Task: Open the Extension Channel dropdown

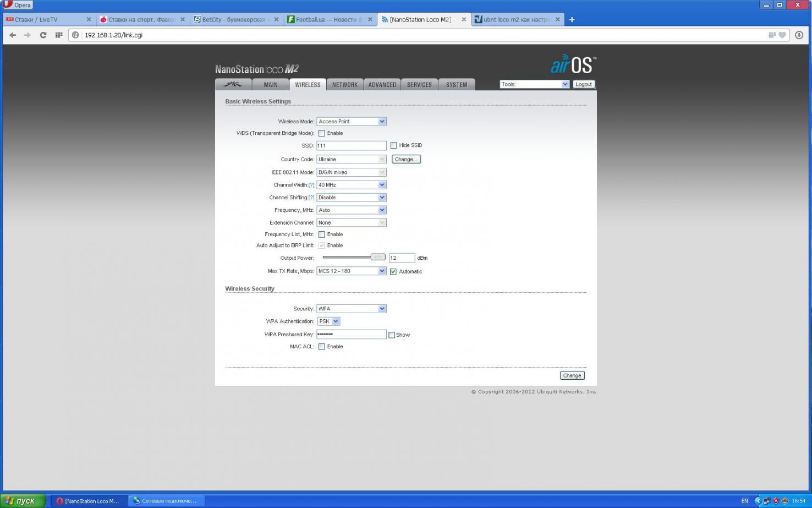Action: [x=352, y=223]
